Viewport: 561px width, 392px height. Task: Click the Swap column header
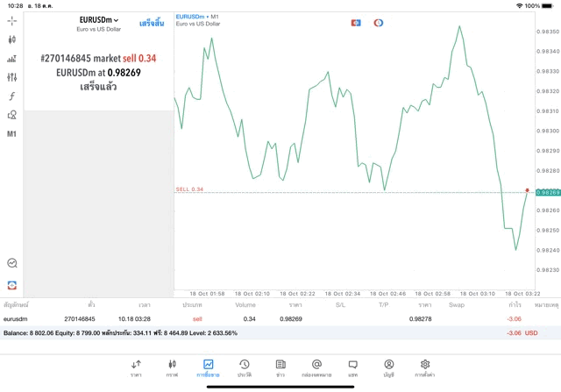(457, 305)
